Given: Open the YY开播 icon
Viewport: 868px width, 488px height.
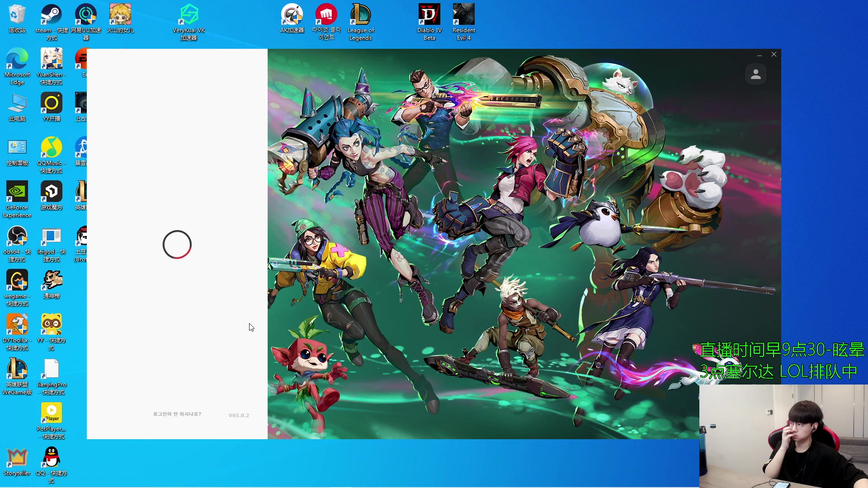Looking at the screenshot, I should (x=52, y=108).
